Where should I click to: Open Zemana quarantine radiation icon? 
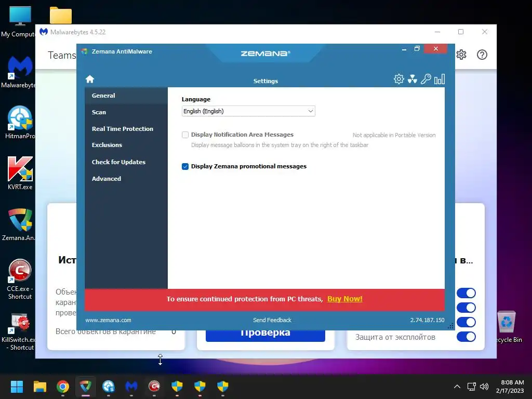tap(412, 79)
